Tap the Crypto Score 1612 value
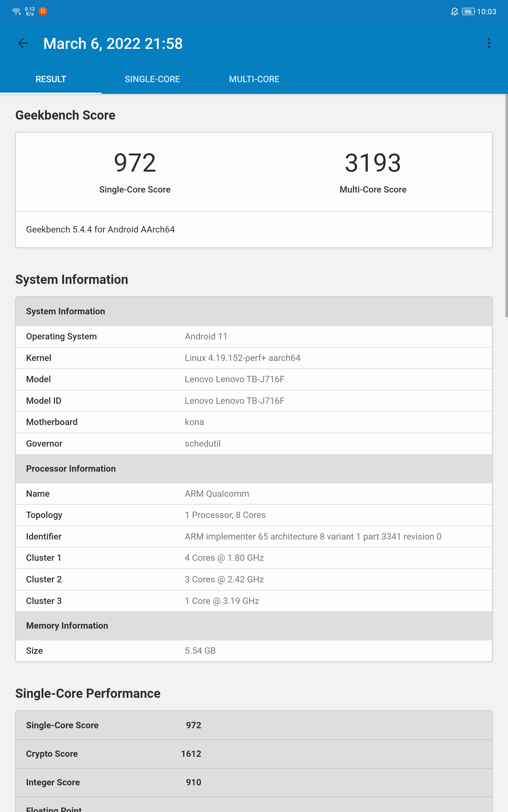 pyautogui.click(x=191, y=754)
